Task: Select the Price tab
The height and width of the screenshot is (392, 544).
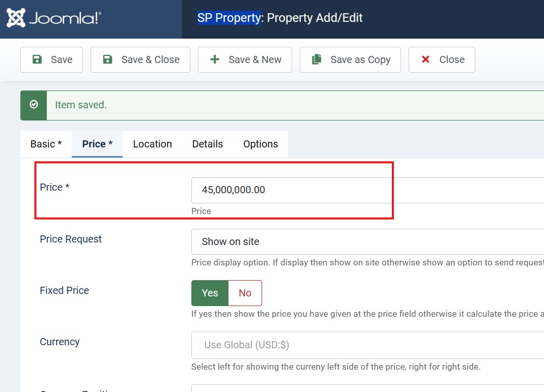Action: point(97,144)
